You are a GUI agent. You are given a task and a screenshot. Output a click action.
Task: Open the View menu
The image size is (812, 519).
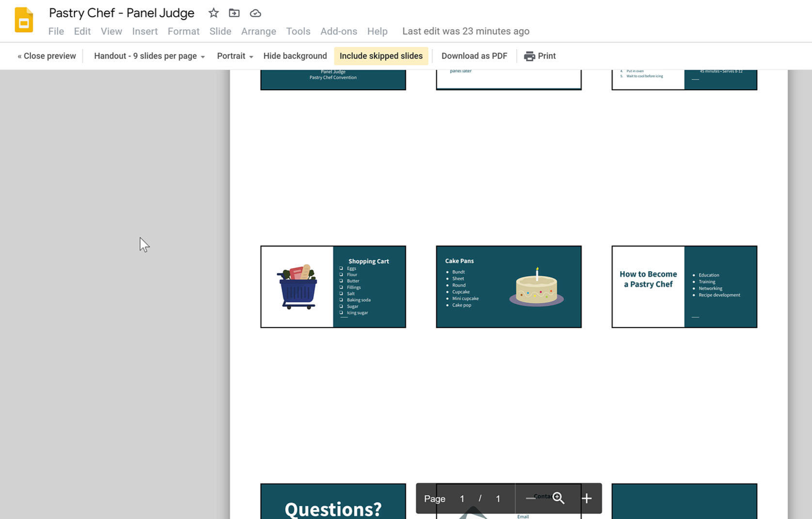click(x=111, y=31)
